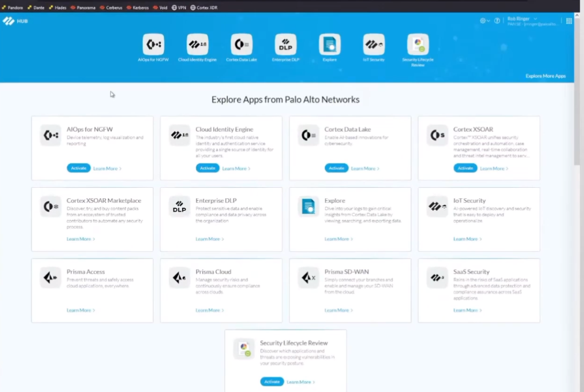
Task: Click SaaS Security card icon
Action: (x=437, y=277)
